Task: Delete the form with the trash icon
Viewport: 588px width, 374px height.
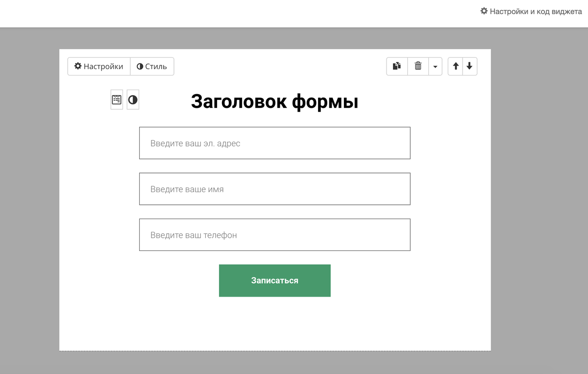Action: pos(417,66)
